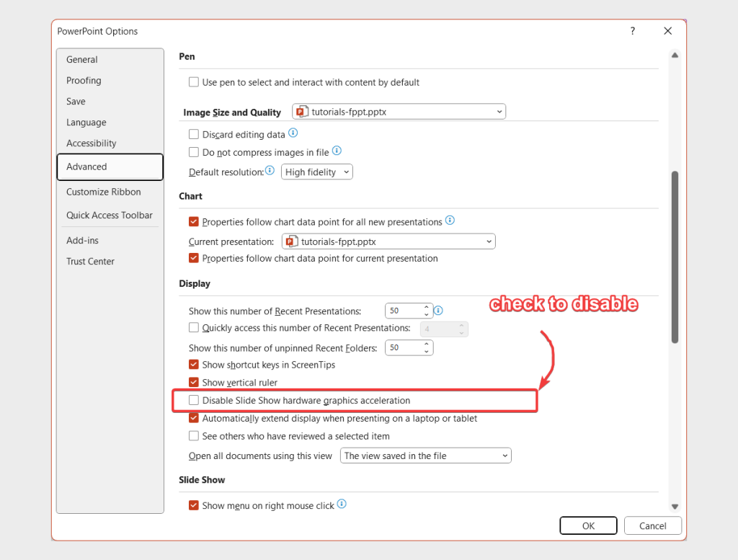
Task: Uncheck Show vertical ruler
Action: point(194,382)
